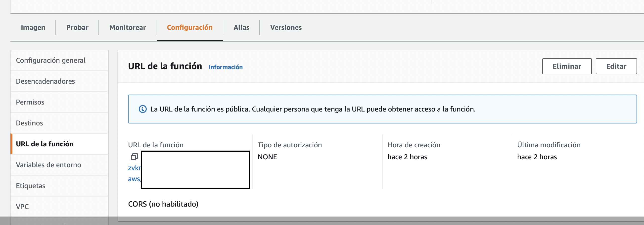Open Variables de entorno section
The image size is (644, 225).
point(48,165)
